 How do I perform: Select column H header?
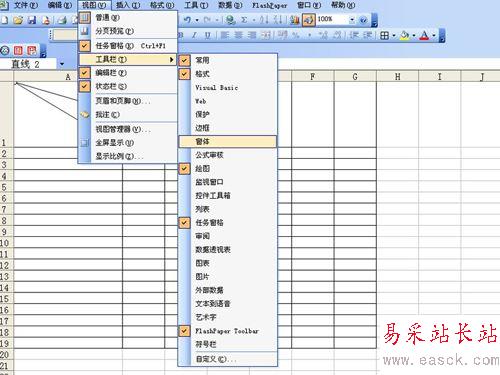click(397, 77)
